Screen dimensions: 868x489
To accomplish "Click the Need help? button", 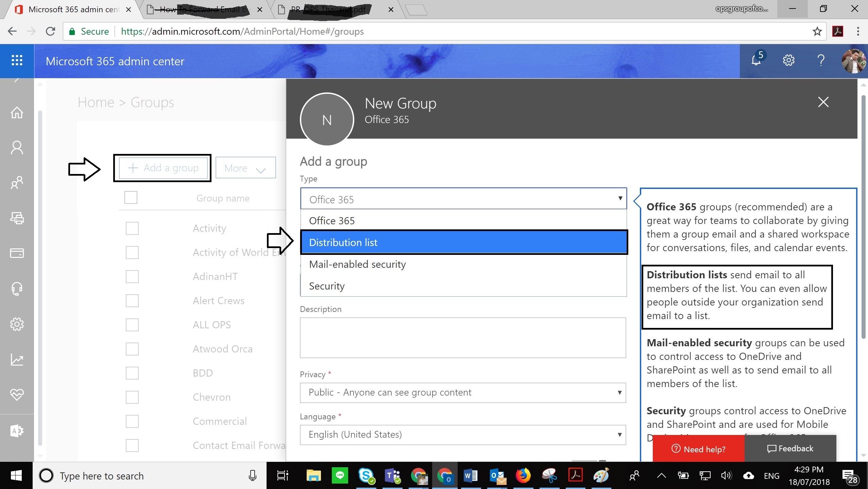I will pyautogui.click(x=698, y=449).
